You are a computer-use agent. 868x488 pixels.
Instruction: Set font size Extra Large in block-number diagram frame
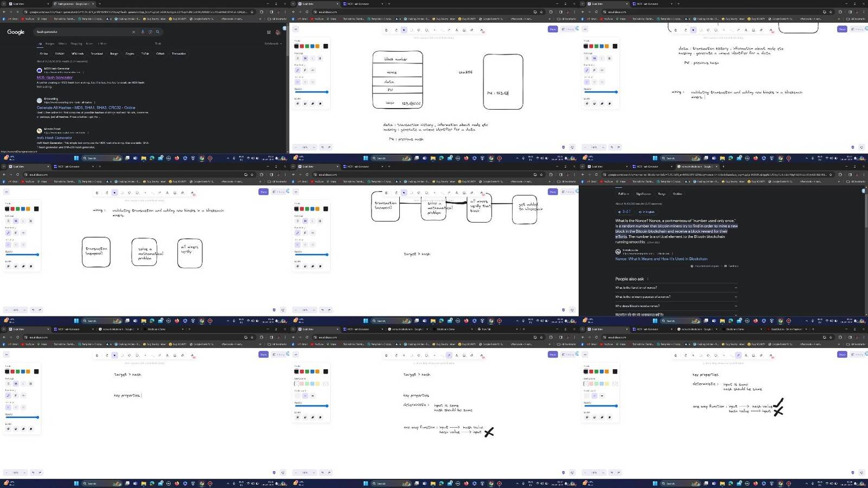click(320, 58)
